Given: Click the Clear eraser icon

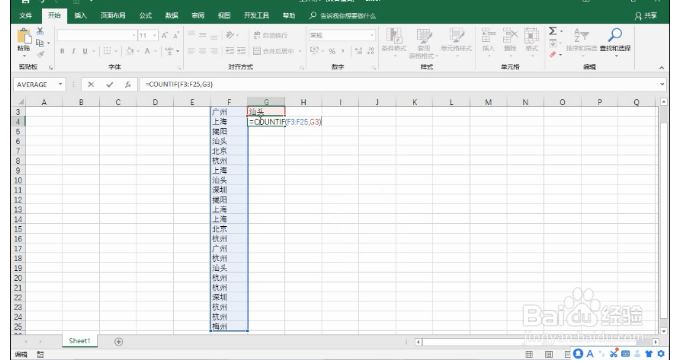Looking at the screenshot, I should 552,55.
